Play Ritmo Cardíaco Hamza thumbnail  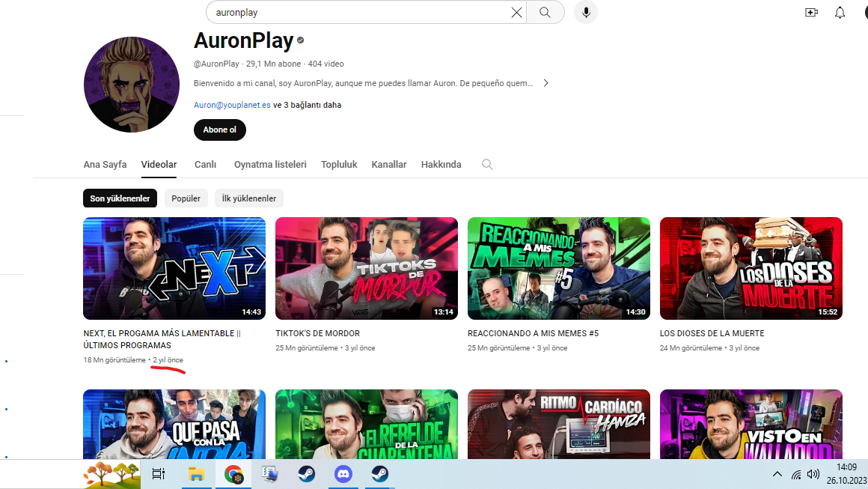pos(558,424)
